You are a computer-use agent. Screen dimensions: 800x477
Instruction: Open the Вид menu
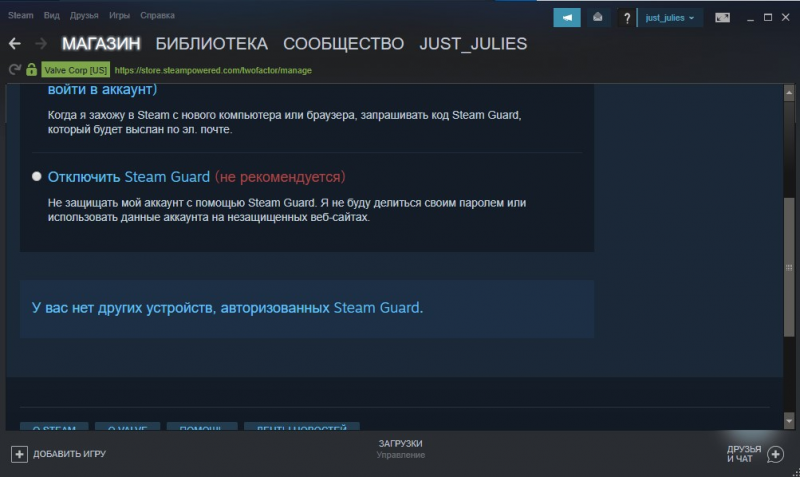click(x=52, y=15)
